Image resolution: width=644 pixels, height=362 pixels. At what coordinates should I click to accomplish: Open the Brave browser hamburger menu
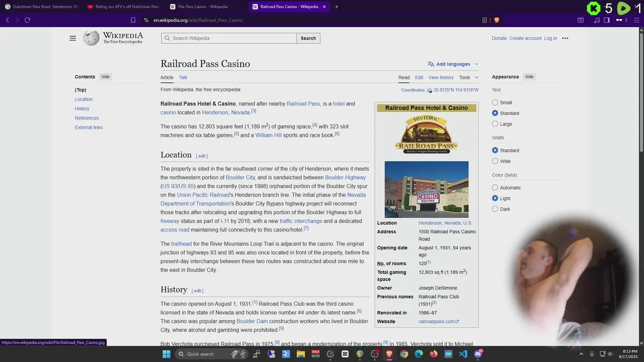click(637, 20)
